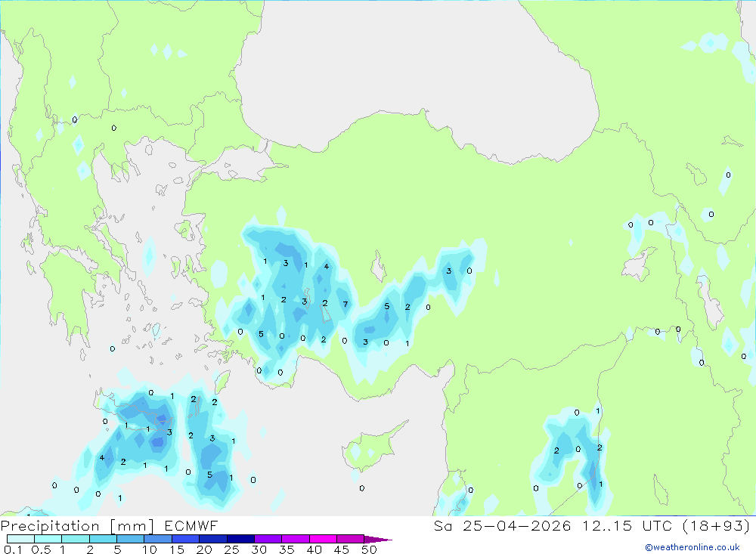The height and width of the screenshot is (554, 756).
Task: Click the '12..15 UTC' time text
Action: (x=627, y=526)
